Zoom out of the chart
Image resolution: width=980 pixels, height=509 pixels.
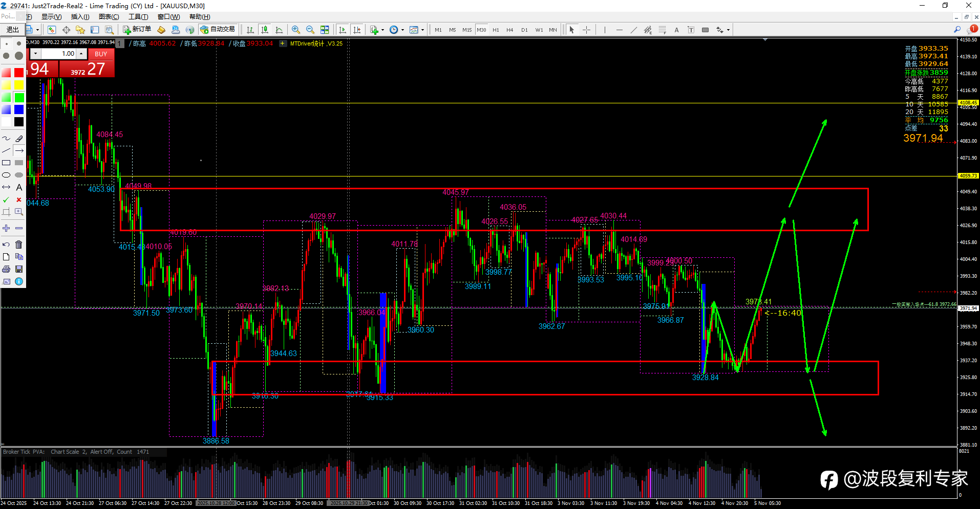310,30
